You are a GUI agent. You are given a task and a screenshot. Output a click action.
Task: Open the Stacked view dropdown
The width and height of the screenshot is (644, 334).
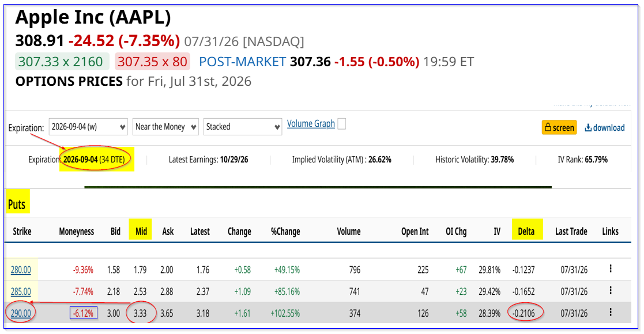pos(242,127)
